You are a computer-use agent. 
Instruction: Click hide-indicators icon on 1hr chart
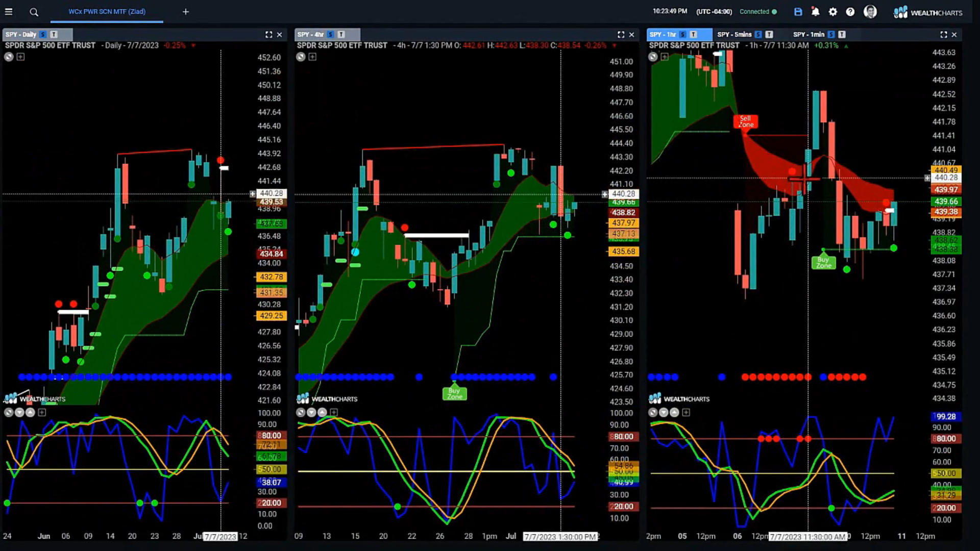tap(653, 57)
